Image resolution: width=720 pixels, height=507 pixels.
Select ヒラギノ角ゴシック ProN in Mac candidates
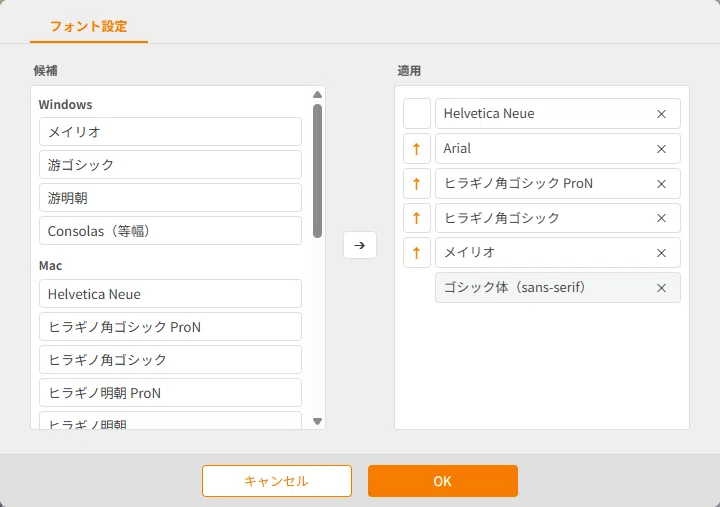coord(170,327)
